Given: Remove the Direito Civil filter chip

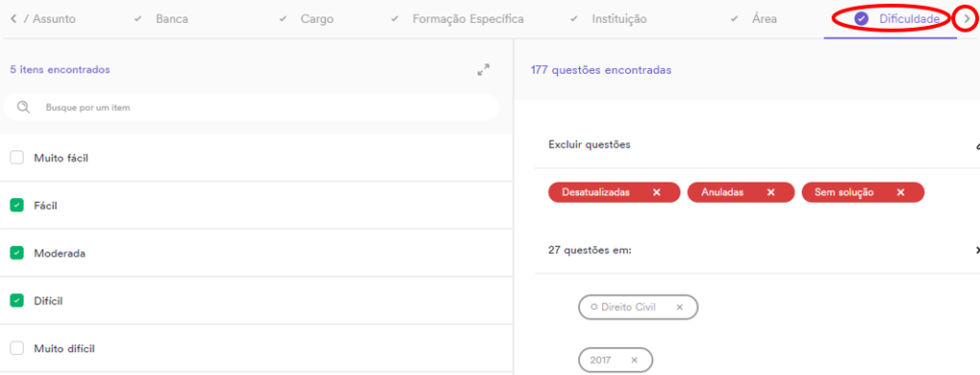Looking at the screenshot, I should pyautogui.click(x=680, y=307).
